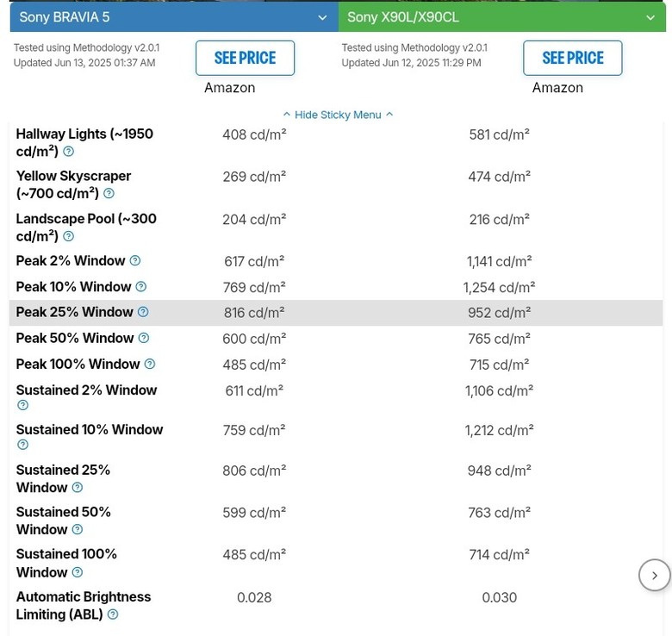
Task: Open help icon for Sustained 50% Window
Action: coord(78,530)
